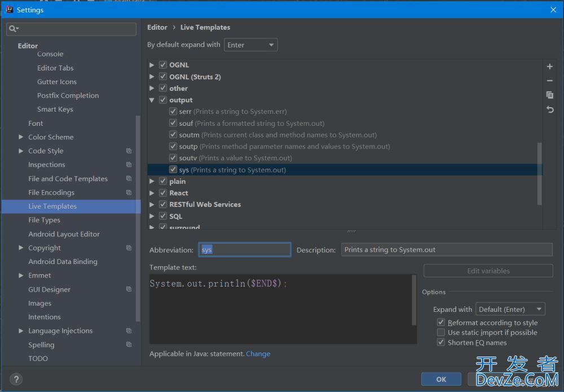Click the Editor breadcrumb link

[157, 27]
